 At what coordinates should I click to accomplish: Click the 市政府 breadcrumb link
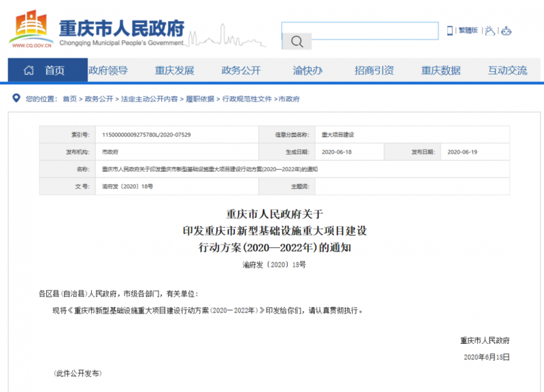[x=289, y=99]
